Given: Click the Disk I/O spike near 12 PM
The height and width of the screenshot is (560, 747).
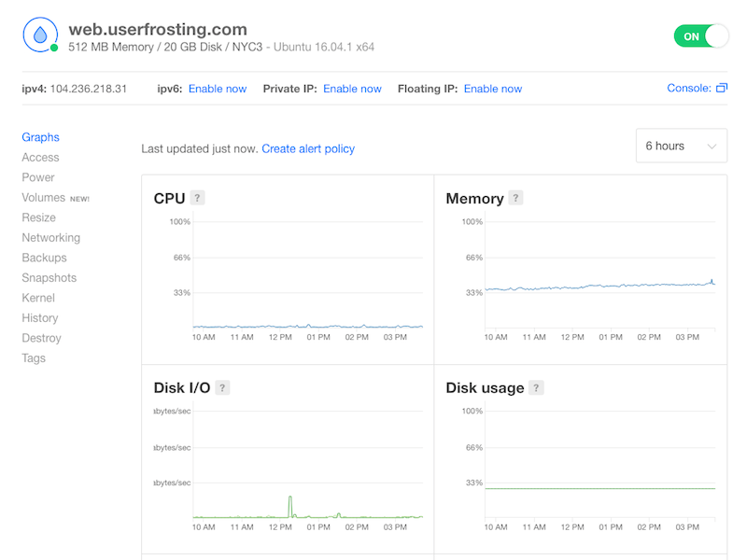Looking at the screenshot, I should click(290, 504).
